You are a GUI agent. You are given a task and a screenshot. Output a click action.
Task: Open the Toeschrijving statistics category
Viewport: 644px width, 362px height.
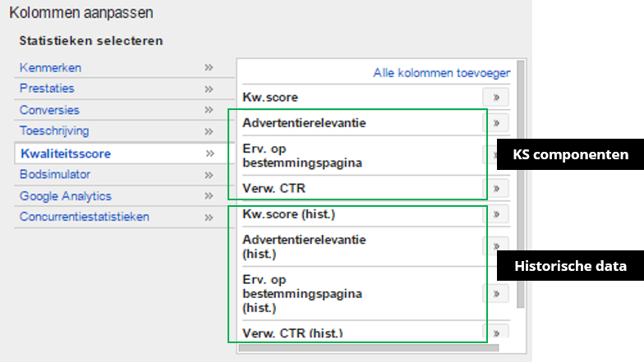54,131
